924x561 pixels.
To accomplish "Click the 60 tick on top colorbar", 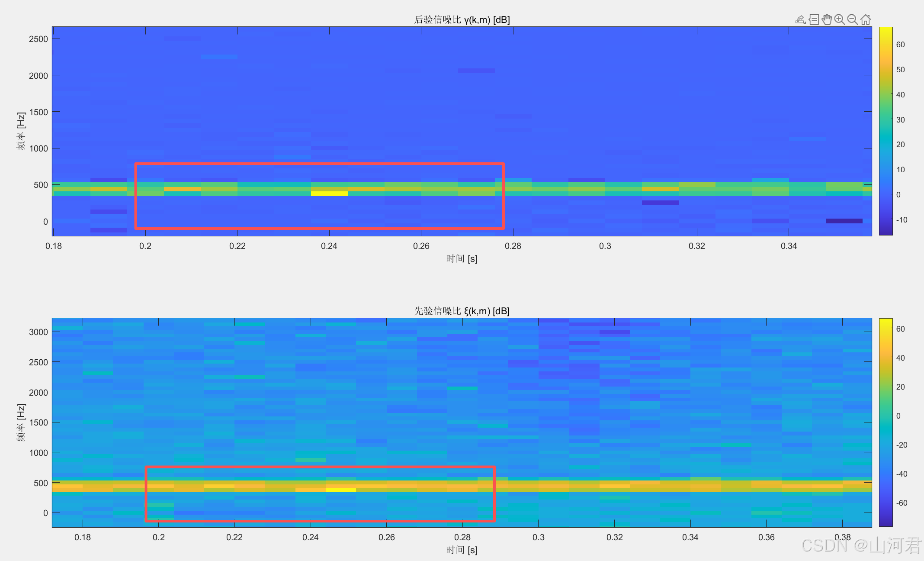I will click(x=900, y=45).
